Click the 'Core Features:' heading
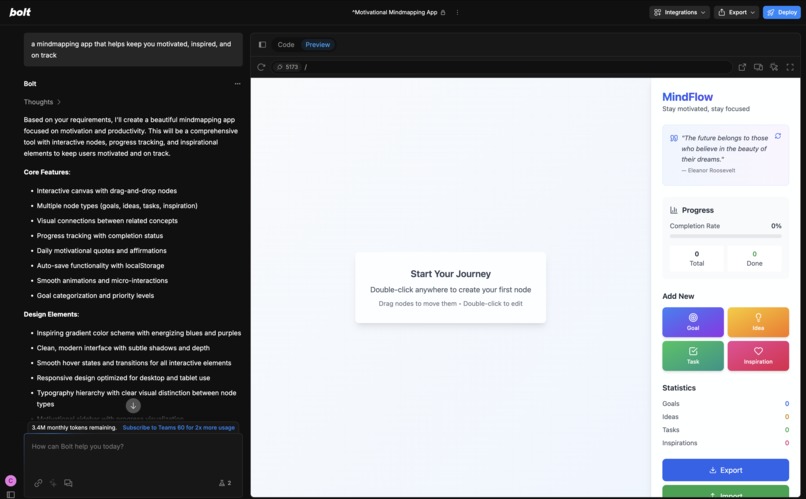Image resolution: width=806 pixels, height=499 pixels. [47, 172]
